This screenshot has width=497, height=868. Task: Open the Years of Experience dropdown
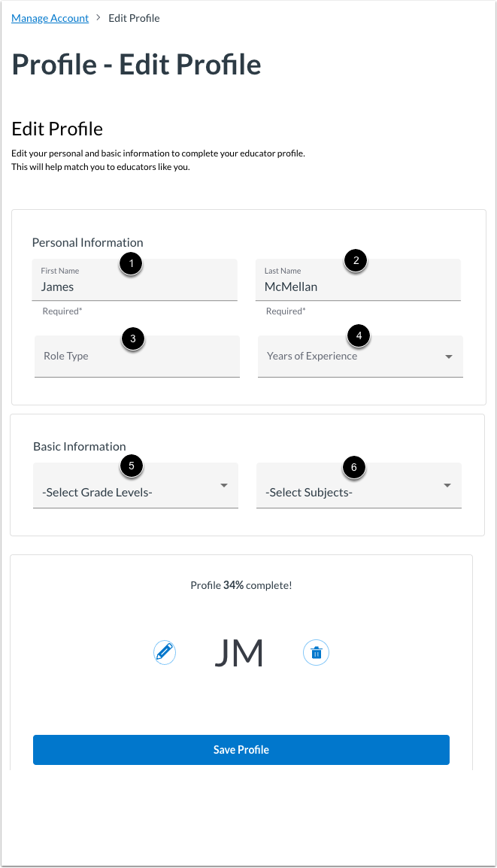353,356
